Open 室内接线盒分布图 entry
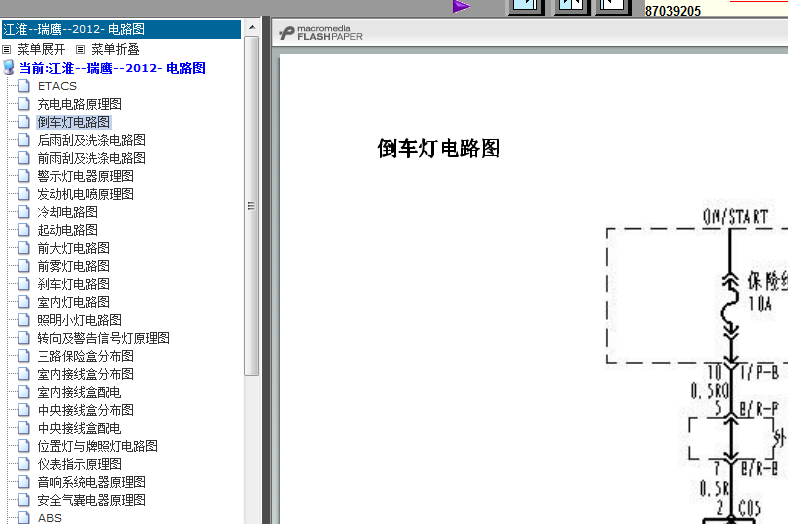Screen dimensions: 788x524 pyautogui.click(x=85, y=374)
